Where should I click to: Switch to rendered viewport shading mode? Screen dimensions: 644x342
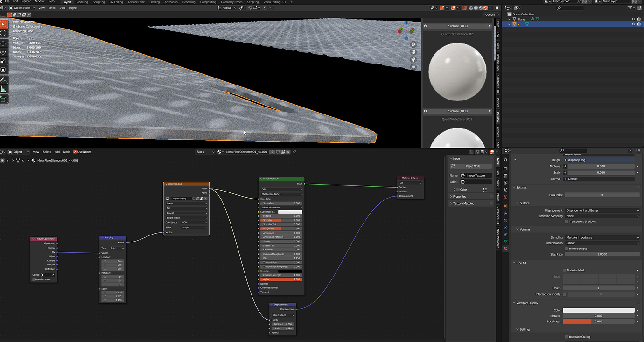pos(486,8)
